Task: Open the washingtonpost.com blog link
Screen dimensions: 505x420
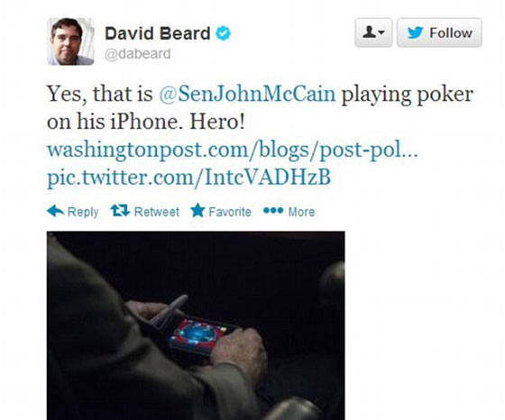Action: pos(233,151)
